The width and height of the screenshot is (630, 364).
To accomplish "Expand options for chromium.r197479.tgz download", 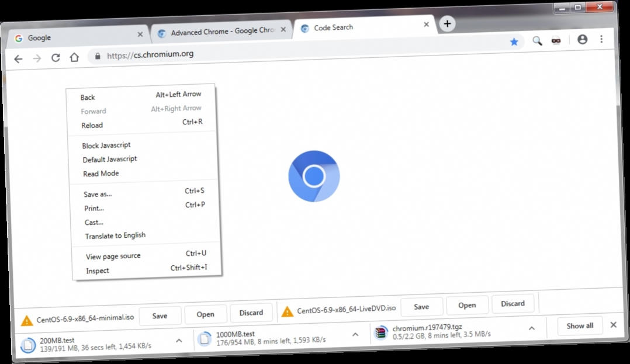I will tap(532, 328).
